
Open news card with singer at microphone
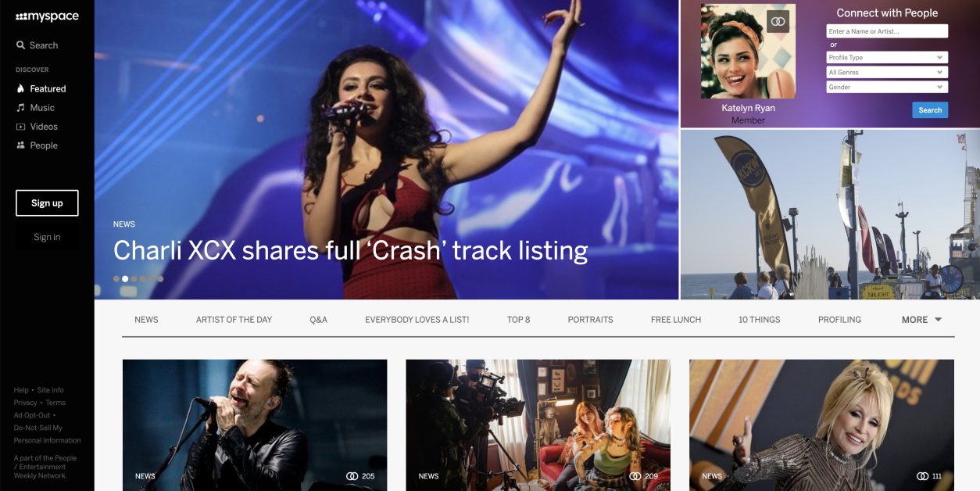pos(255,425)
